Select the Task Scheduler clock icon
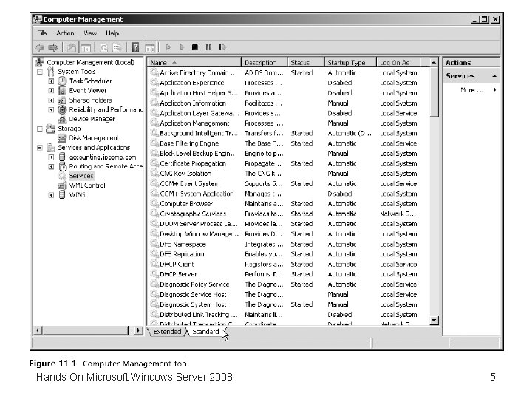The width and height of the screenshot is (532, 399). [62, 81]
